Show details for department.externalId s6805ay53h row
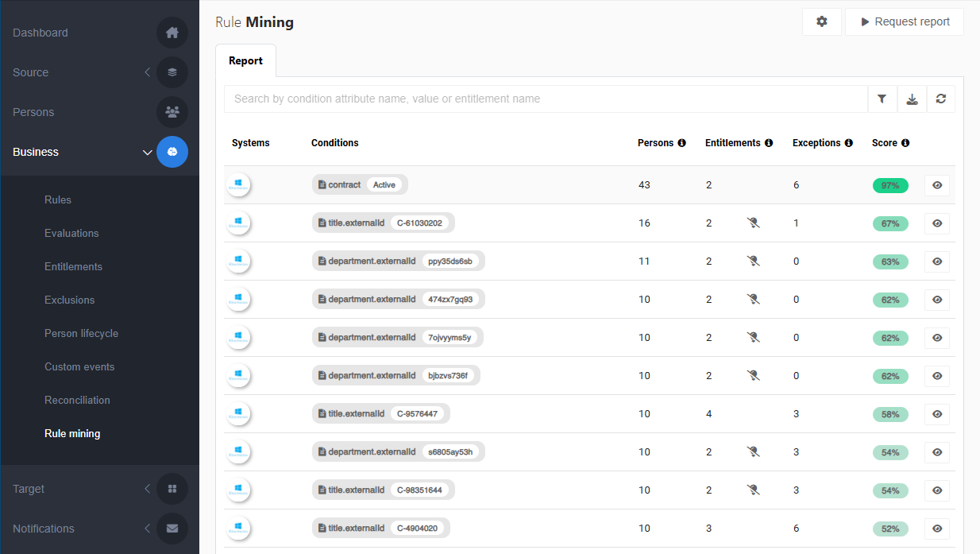This screenshot has width=980, height=554. coord(937,452)
